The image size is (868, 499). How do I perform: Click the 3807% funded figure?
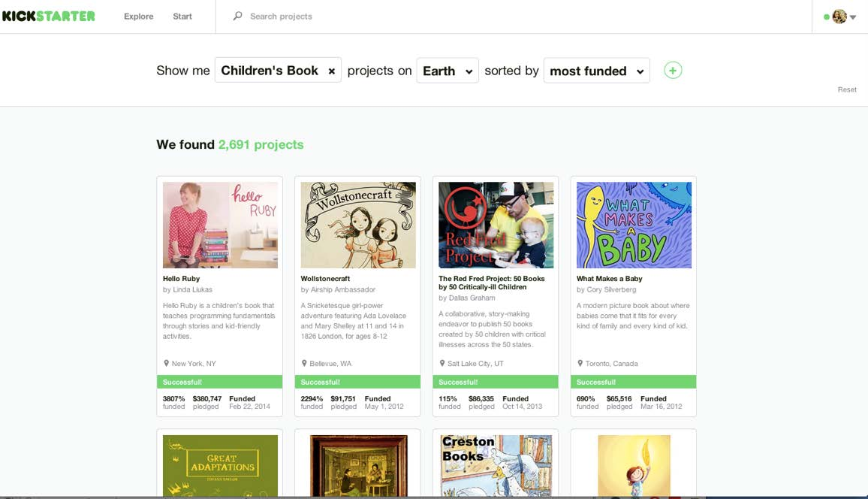click(x=173, y=399)
